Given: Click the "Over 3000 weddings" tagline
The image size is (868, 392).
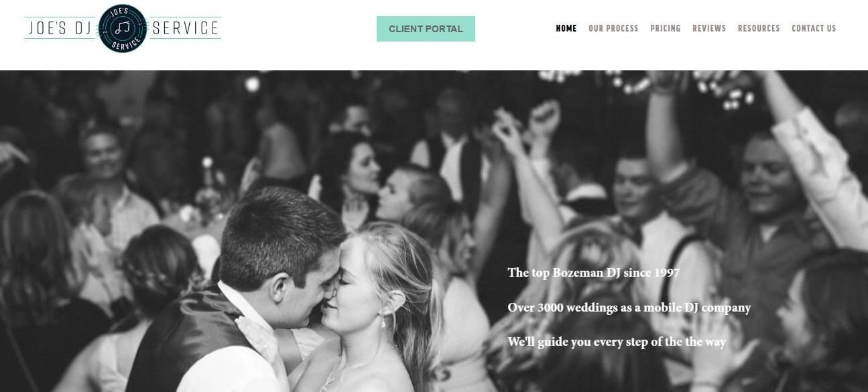Looking at the screenshot, I should (x=629, y=308).
